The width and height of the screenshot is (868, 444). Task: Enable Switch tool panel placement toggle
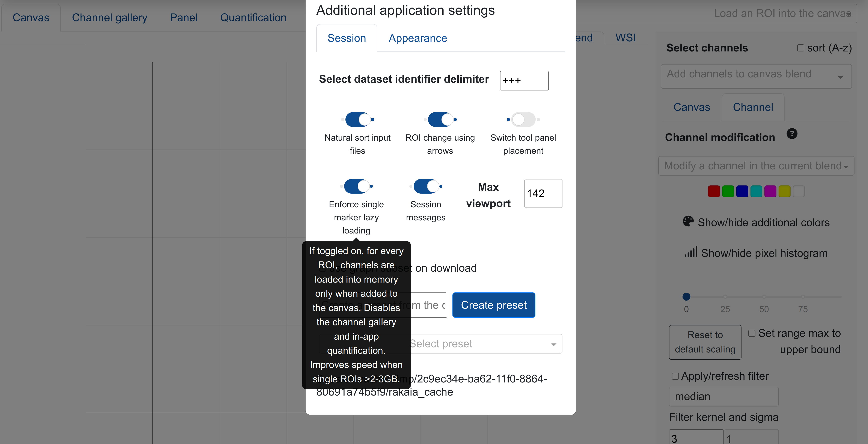click(523, 120)
